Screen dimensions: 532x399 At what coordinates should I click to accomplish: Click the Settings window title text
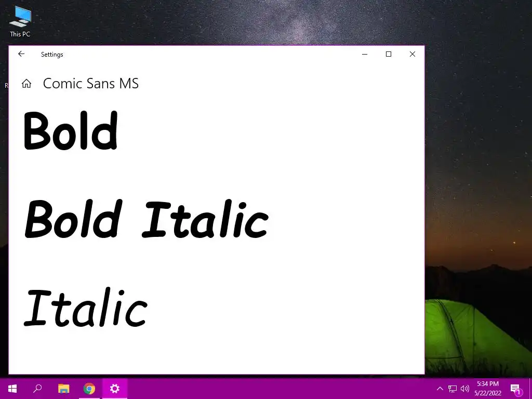52,54
